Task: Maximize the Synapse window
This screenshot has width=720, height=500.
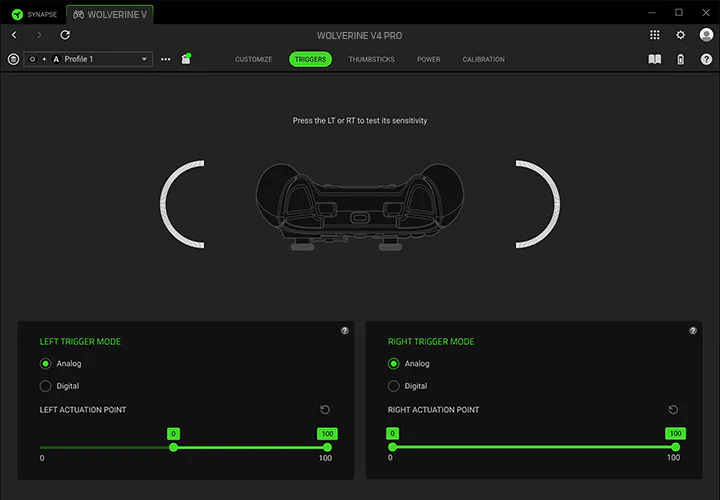Action: (x=679, y=13)
